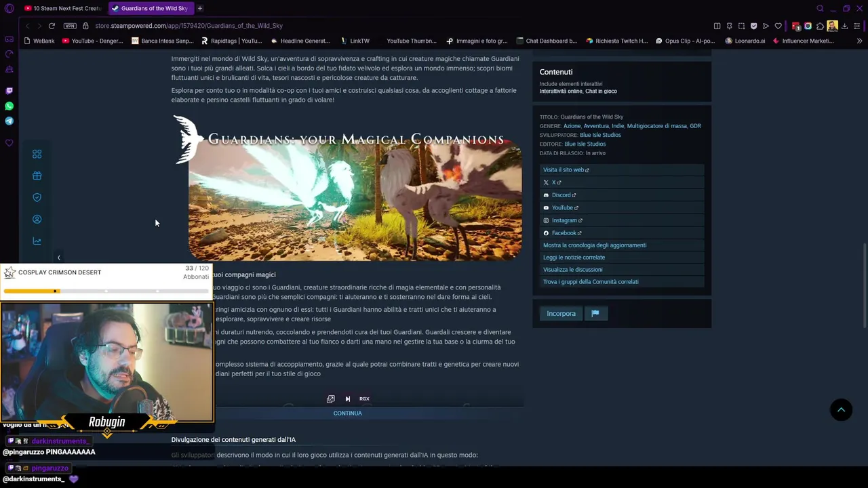
Task: Collapse the floating panel with left chevron
Action: (59, 258)
